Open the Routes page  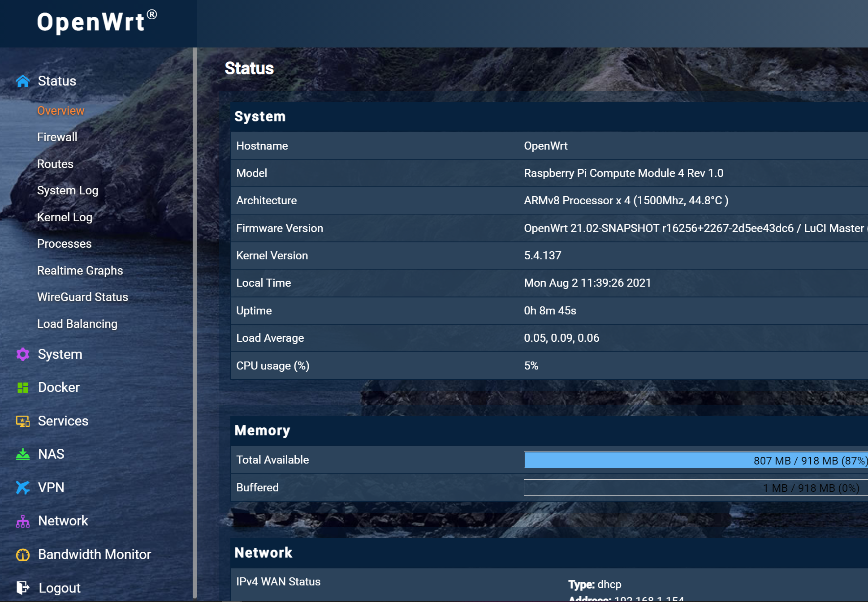55,164
